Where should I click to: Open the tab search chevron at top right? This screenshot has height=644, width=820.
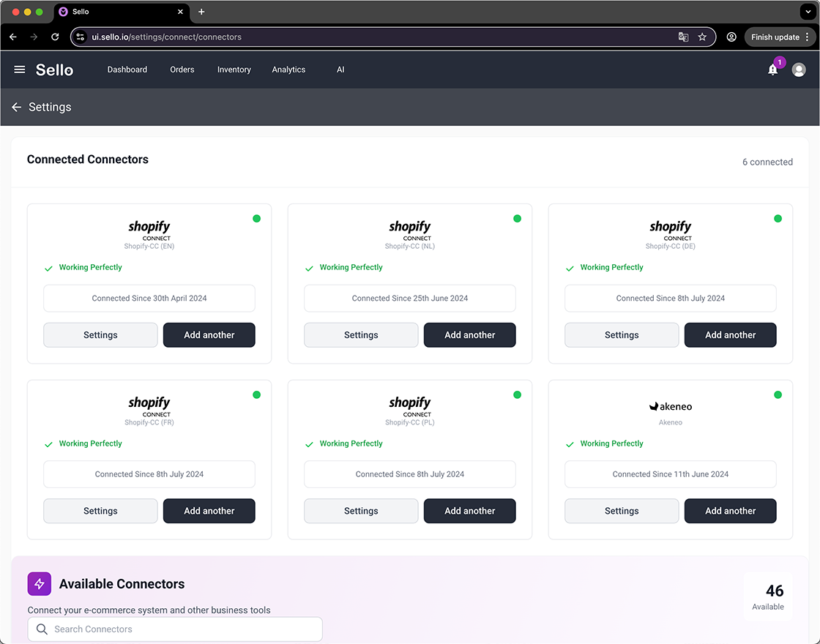pos(808,12)
